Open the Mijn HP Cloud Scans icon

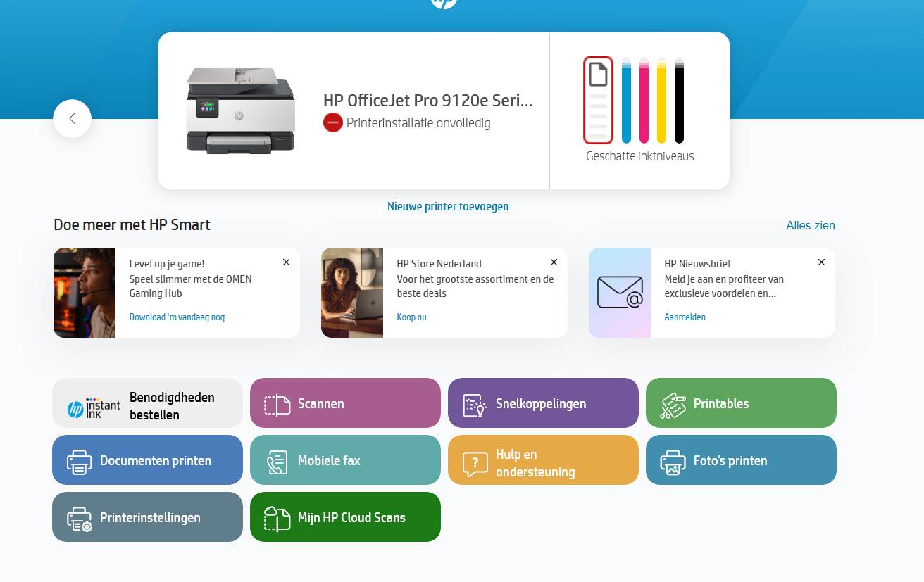[x=277, y=518]
